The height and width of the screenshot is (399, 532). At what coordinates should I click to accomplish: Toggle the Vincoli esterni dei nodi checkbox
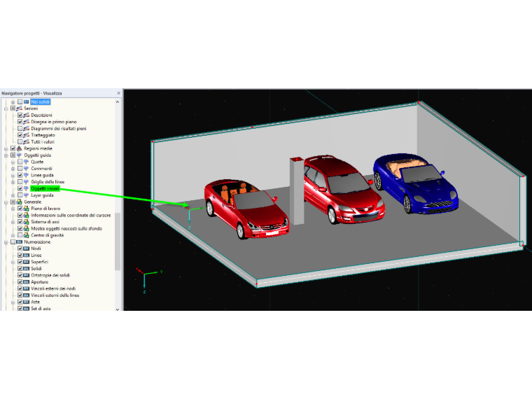[20, 288]
